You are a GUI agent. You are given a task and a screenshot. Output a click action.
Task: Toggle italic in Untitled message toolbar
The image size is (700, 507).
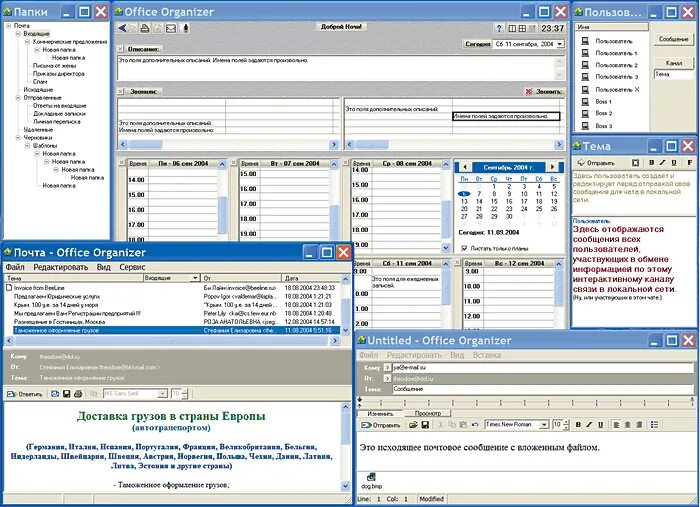pyautogui.click(x=589, y=425)
